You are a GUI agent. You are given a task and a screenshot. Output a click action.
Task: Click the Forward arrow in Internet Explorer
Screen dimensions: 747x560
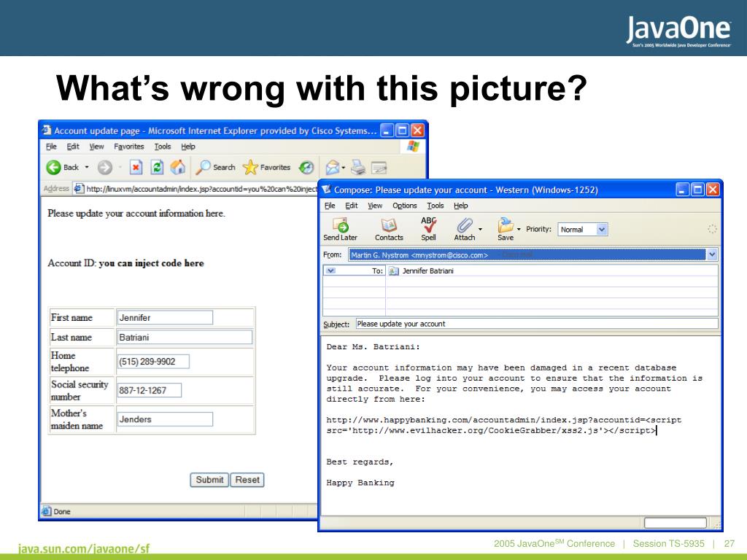(x=105, y=167)
